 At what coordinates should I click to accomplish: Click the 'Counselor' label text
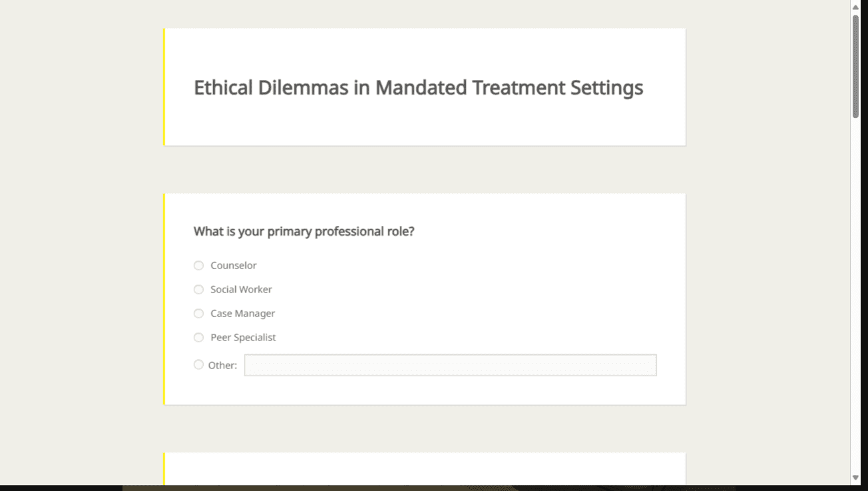(233, 266)
